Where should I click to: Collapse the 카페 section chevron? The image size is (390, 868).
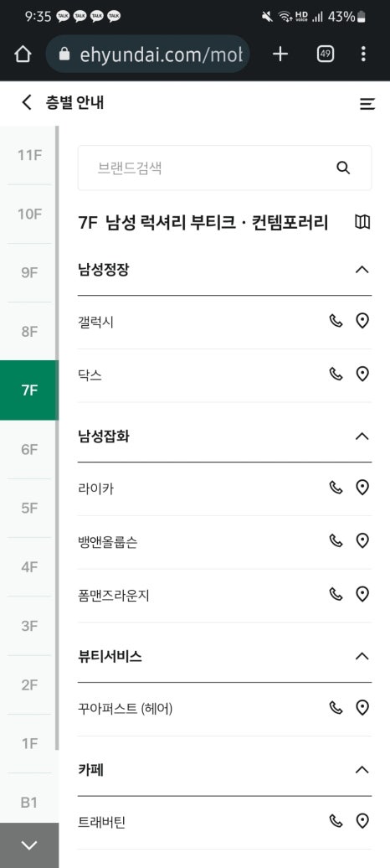click(362, 769)
